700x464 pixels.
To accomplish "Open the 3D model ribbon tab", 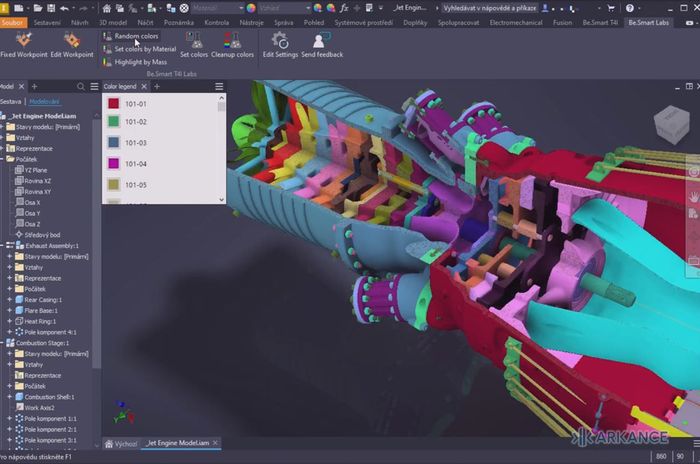I will pos(113,21).
